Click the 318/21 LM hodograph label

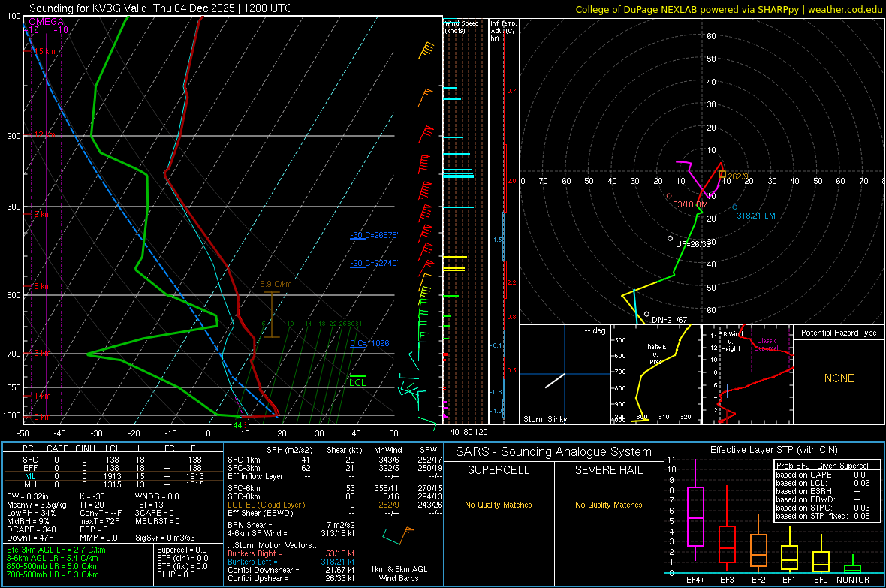tap(756, 216)
